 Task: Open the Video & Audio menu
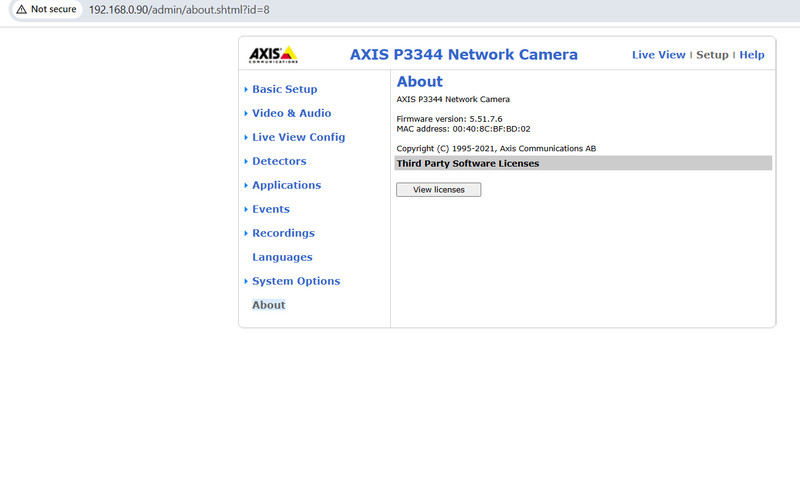(x=291, y=113)
